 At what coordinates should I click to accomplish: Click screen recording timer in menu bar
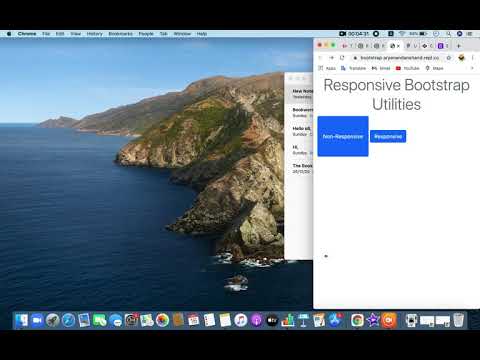359,34
